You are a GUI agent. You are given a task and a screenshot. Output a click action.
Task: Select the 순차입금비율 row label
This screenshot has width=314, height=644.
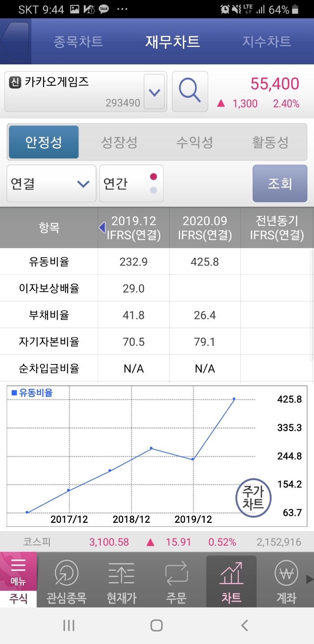pyautogui.click(x=49, y=369)
